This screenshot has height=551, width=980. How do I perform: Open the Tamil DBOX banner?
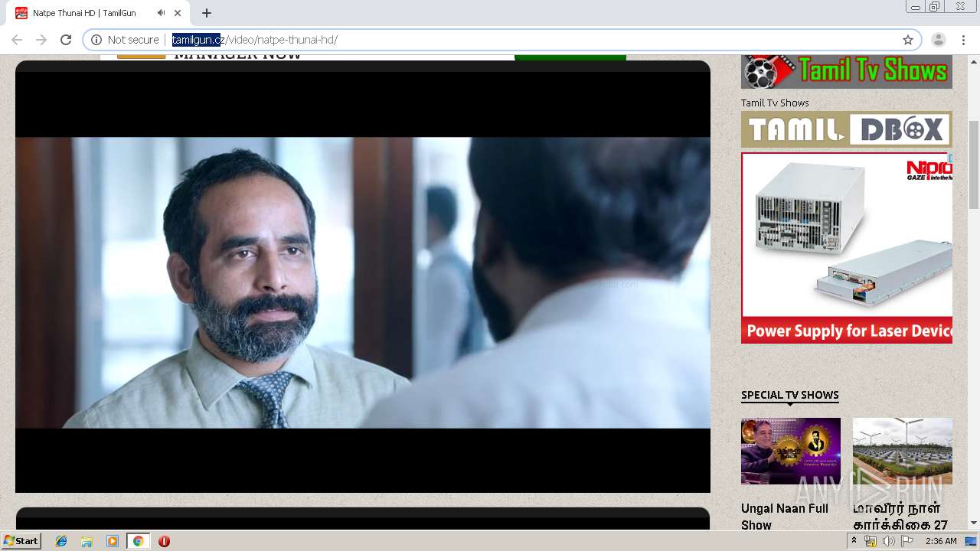tap(847, 129)
